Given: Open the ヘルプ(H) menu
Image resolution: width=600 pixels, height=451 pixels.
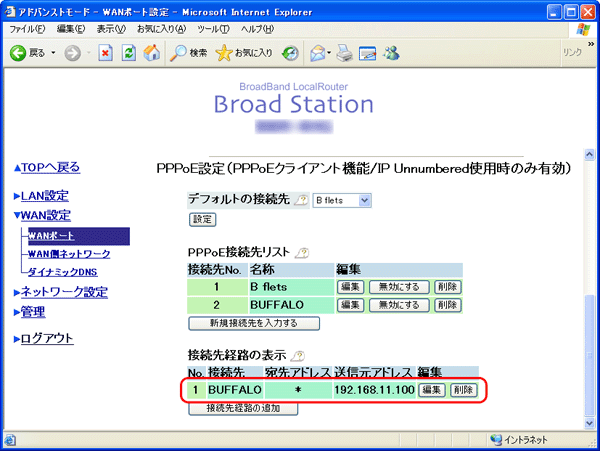Looking at the screenshot, I should click(257, 29).
